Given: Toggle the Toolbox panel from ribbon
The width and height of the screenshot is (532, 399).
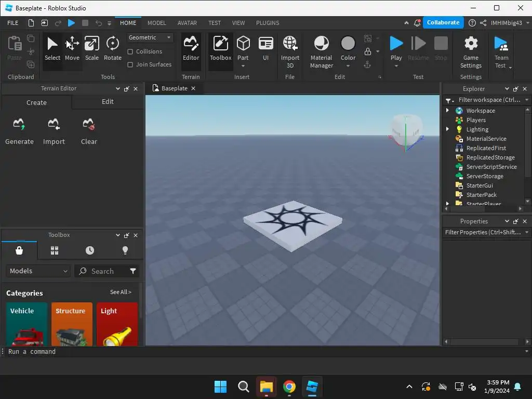Looking at the screenshot, I should [220, 49].
